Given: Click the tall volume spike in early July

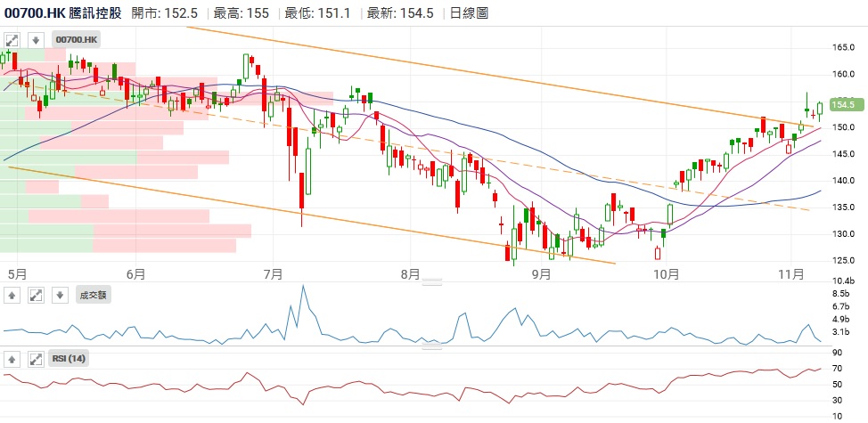Looking at the screenshot, I should pyautogui.click(x=303, y=288).
